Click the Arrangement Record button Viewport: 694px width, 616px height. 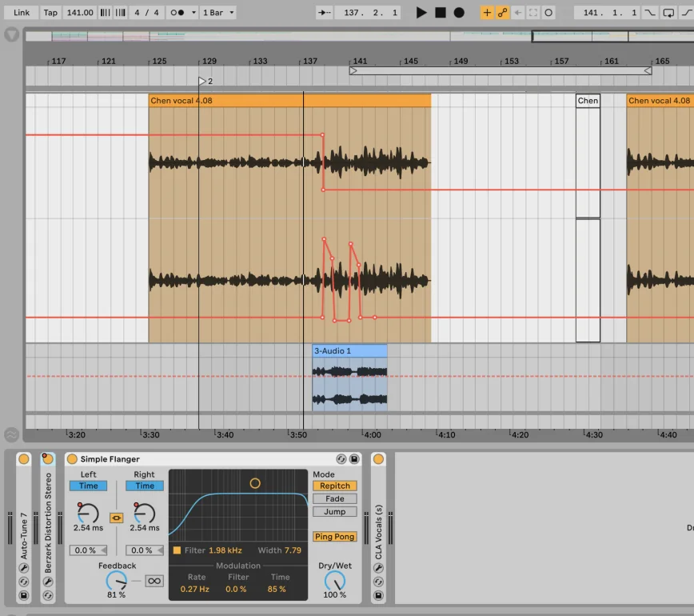point(459,13)
